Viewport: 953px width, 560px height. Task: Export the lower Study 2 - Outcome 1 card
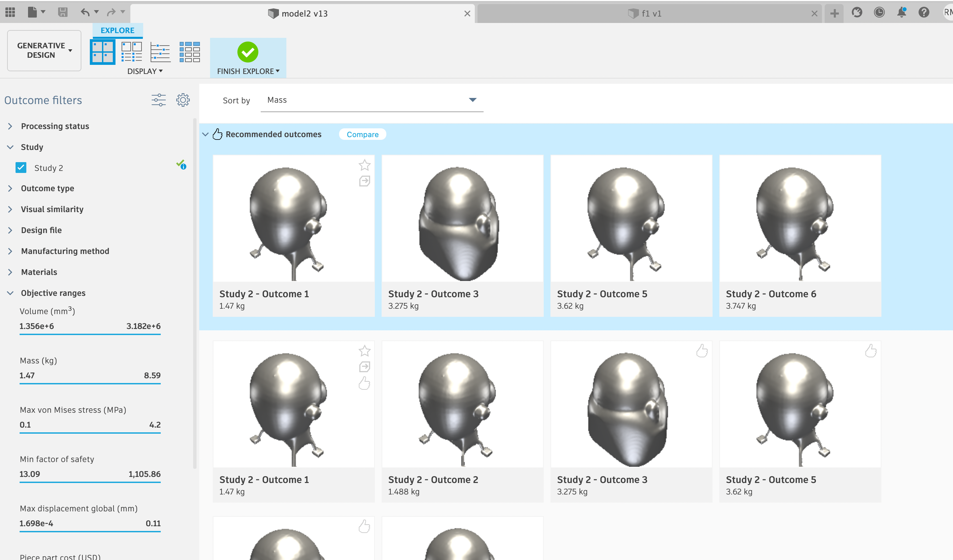[365, 367]
